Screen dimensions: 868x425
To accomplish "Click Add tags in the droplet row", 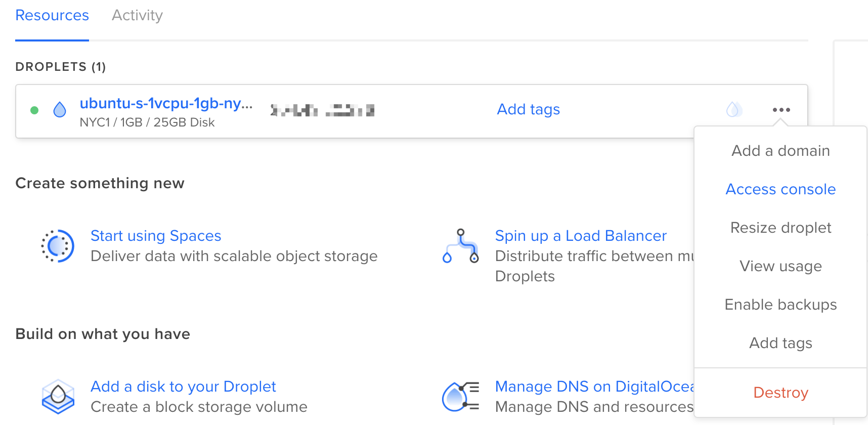I will point(528,109).
